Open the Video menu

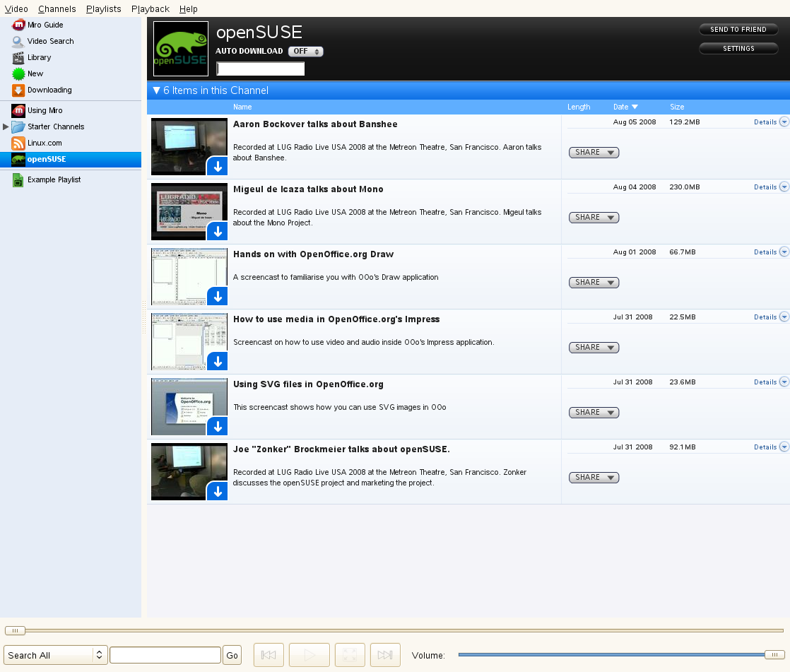tap(16, 8)
